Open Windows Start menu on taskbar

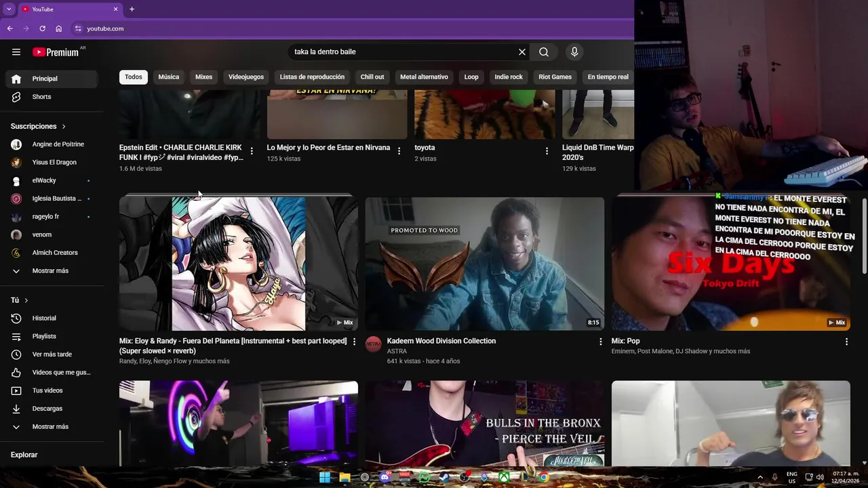(325, 477)
